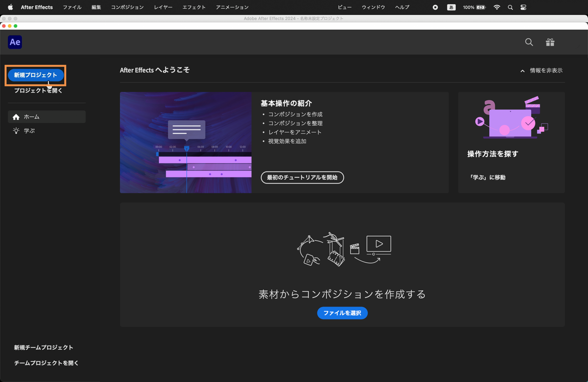Image resolution: width=588 pixels, height=382 pixels.
Task: Click the home icon beside ホーム
Action: point(16,117)
